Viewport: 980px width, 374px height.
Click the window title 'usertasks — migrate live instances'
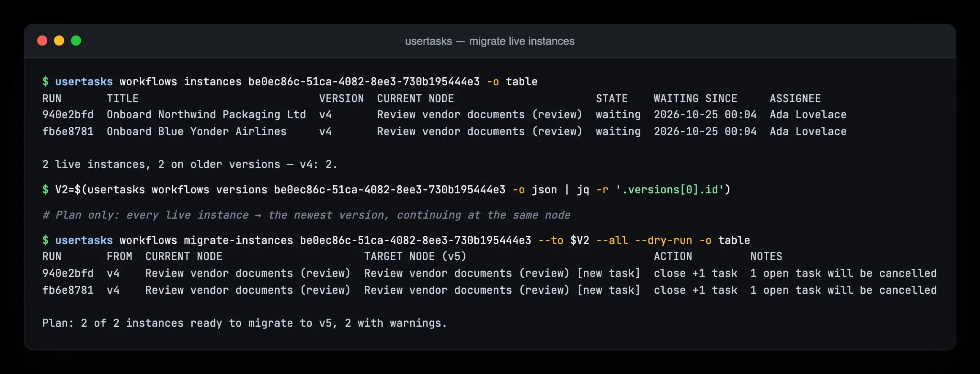tap(490, 41)
